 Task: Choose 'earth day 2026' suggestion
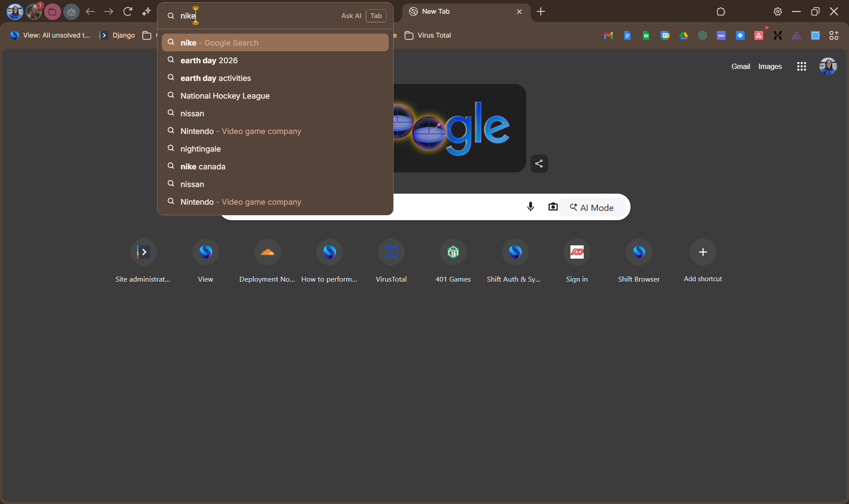click(x=275, y=60)
